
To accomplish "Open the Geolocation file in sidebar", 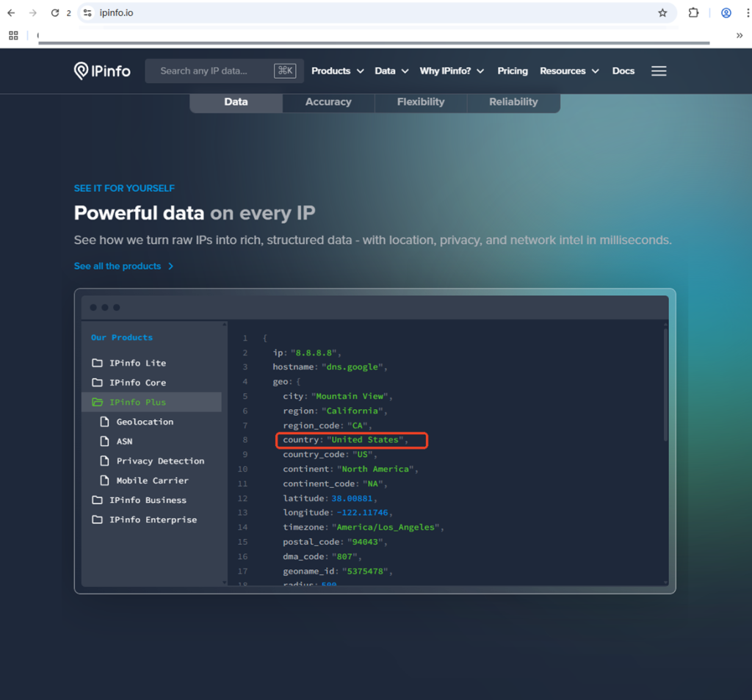I will point(145,422).
